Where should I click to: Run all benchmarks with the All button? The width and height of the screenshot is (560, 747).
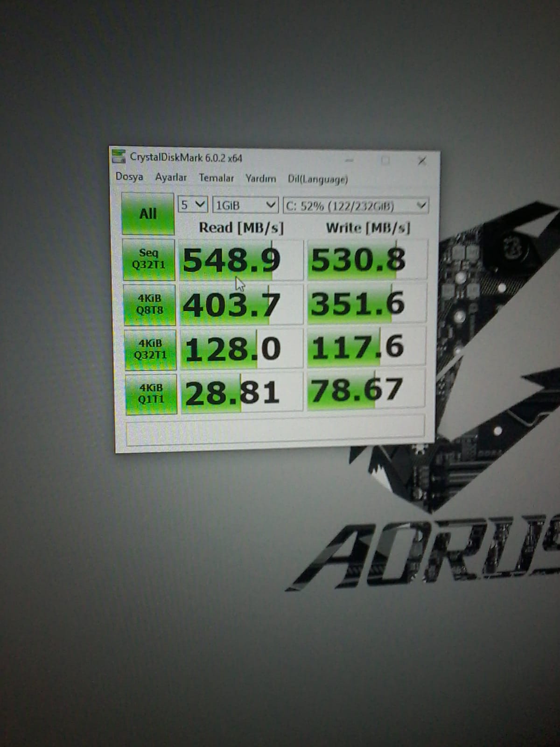pyautogui.click(x=148, y=214)
